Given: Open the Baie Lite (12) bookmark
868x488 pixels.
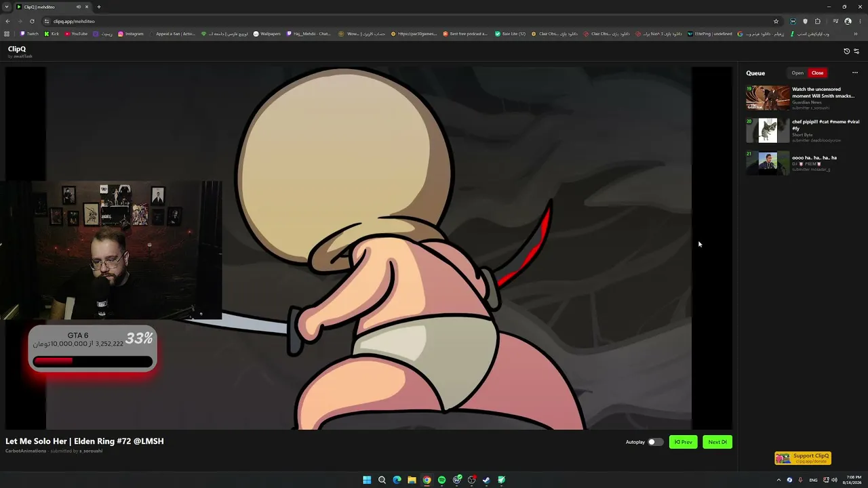Looking at the screenshot, I should 510,34.
